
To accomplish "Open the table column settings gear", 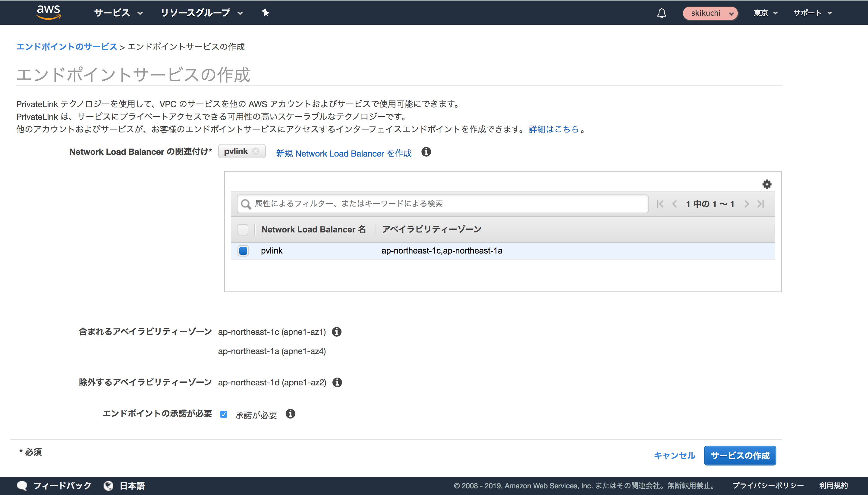I will (x=767, y=184).
